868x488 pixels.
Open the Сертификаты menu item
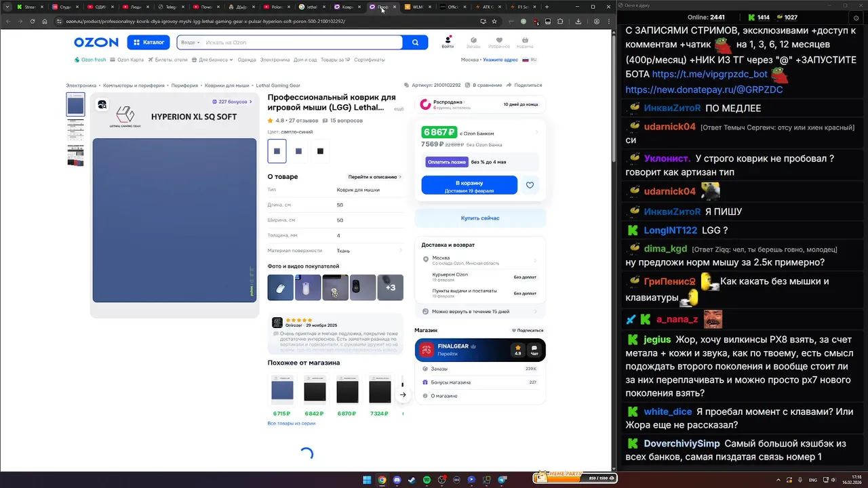[369, 60]
